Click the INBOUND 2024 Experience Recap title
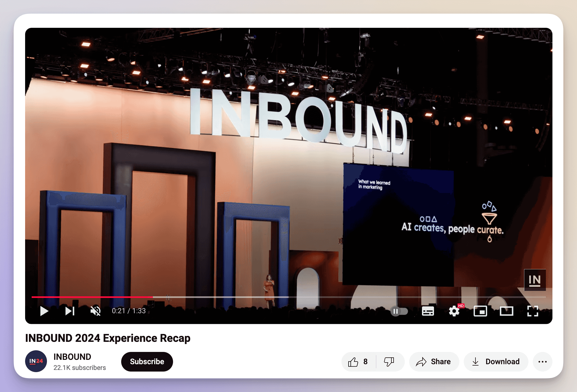This screenshot has height=392, width=577. click(x=108, y=338)
